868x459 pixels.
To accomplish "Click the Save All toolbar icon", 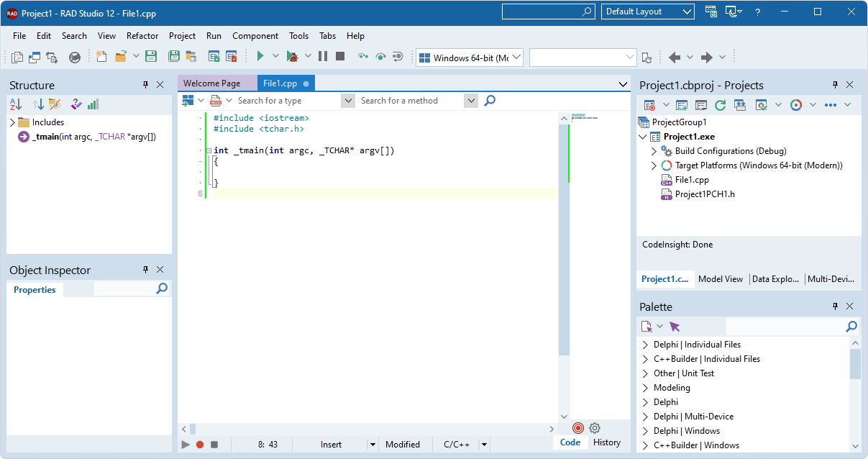I will tap(175, 55).
